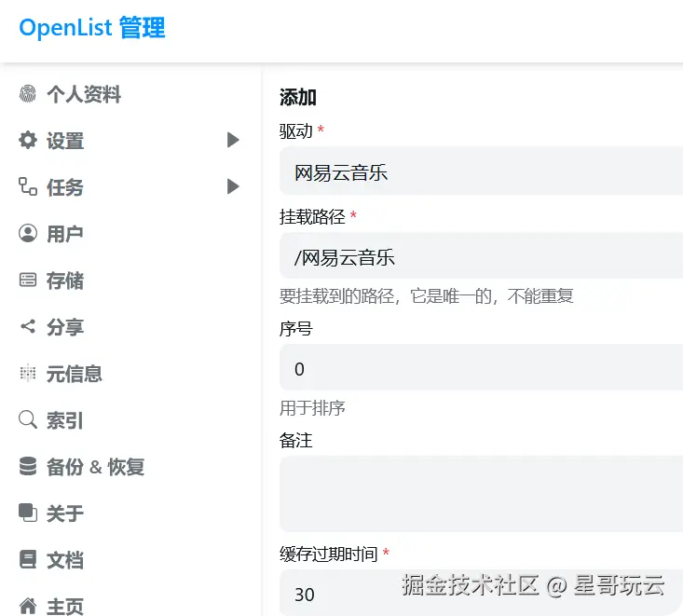Click the 缓存过期时间 field label
This screenshot has height=616, width=683.
(x=328, y=554)
